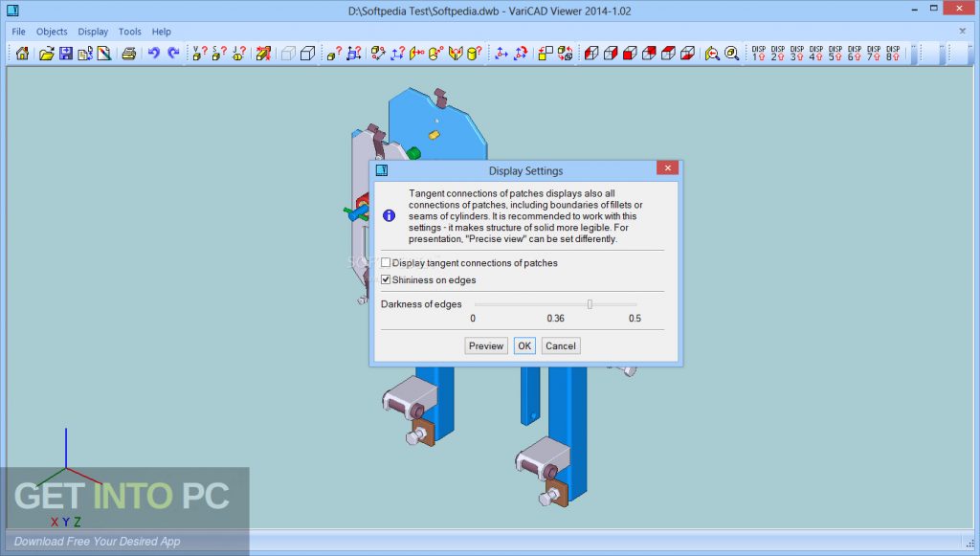Viewport: 980px width, 556px height.
Task: Print the drawing with the printer icon
Action: pyautogui.click(x=129, y=54)
